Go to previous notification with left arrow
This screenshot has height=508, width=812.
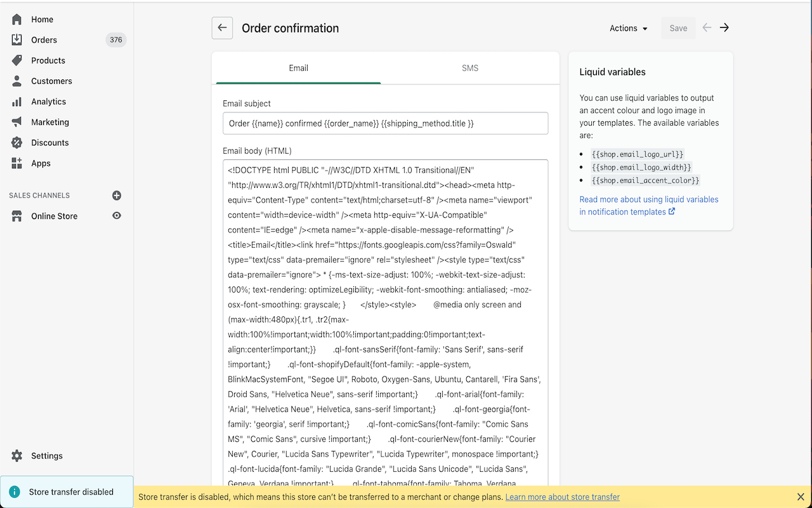tap(707, 28)
